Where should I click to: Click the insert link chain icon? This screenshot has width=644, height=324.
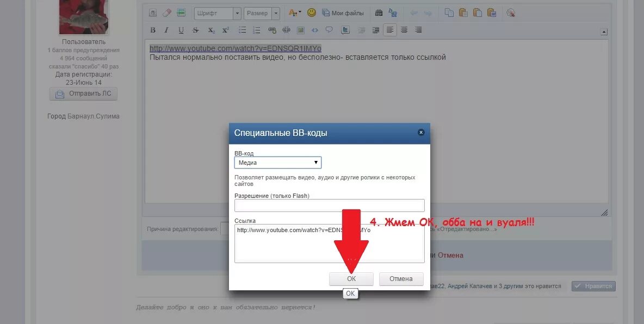pos(272,30)
